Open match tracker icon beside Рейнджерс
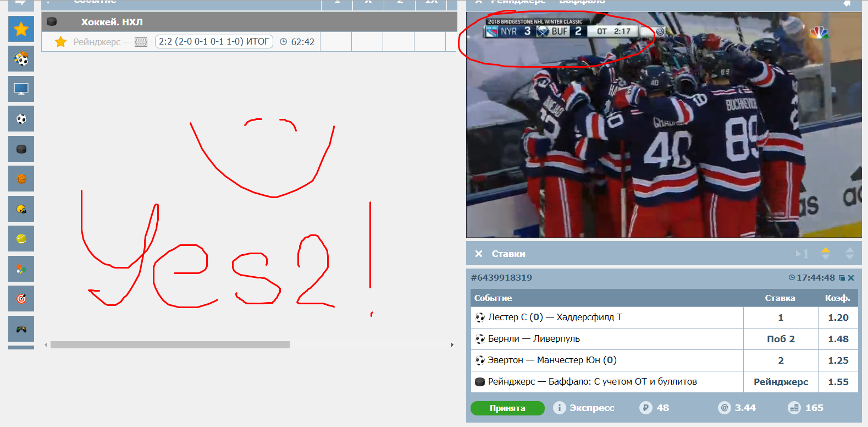Screen dimensions: 868x427 [x=141, y=42]
